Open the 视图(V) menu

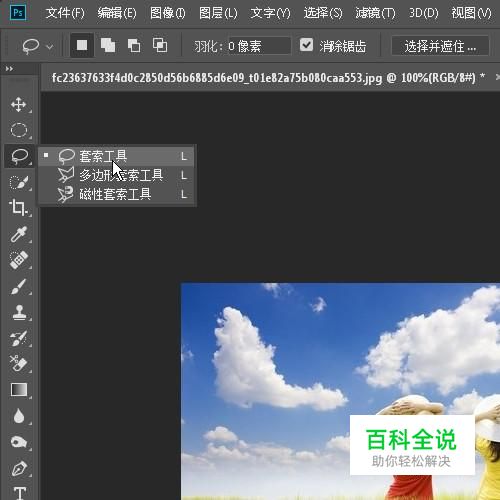(471, 13)
